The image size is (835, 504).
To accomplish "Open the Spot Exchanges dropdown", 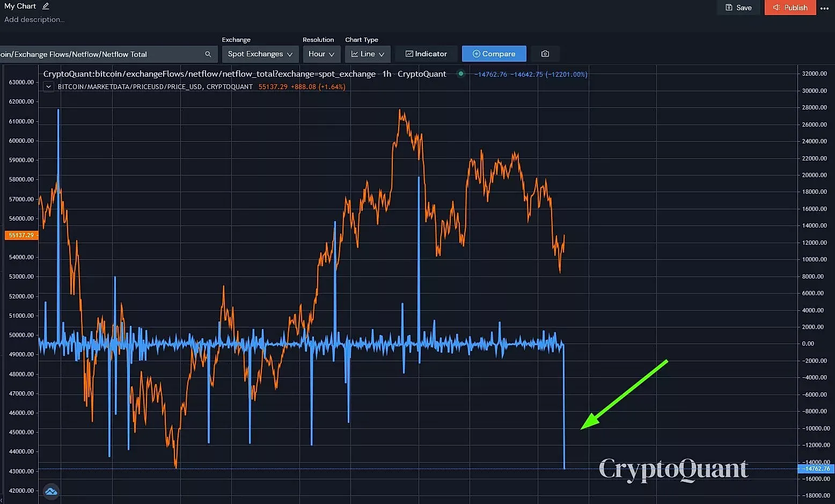I will 260,54.
